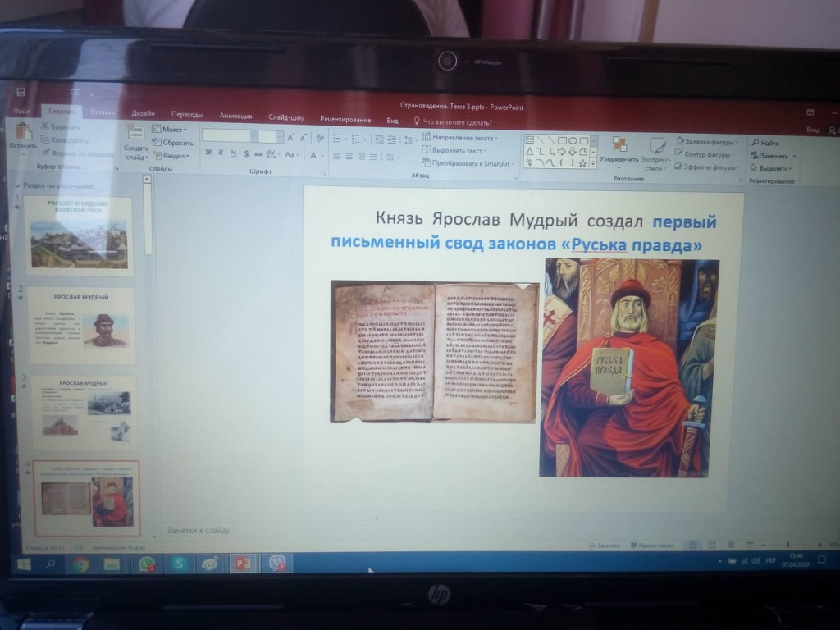This screenshot has height=630, width=840.
Task: Click the Найти find button
Action: click(x=765, y=143)
